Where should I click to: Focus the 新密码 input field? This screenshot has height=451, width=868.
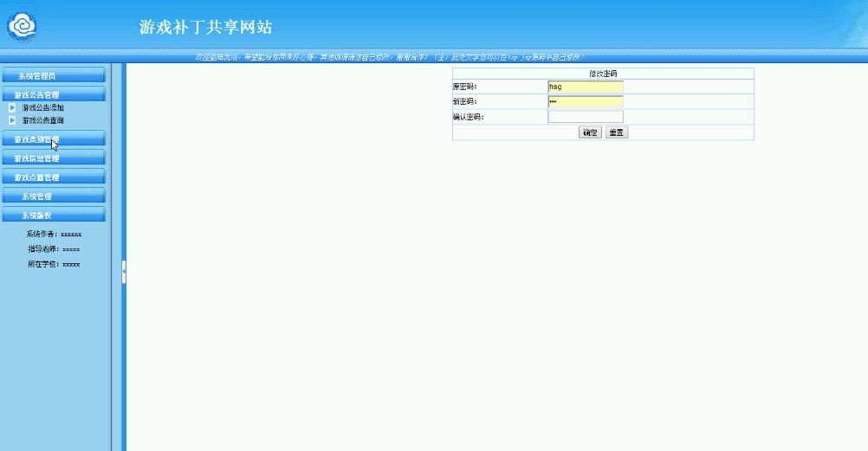coord(586,101)
